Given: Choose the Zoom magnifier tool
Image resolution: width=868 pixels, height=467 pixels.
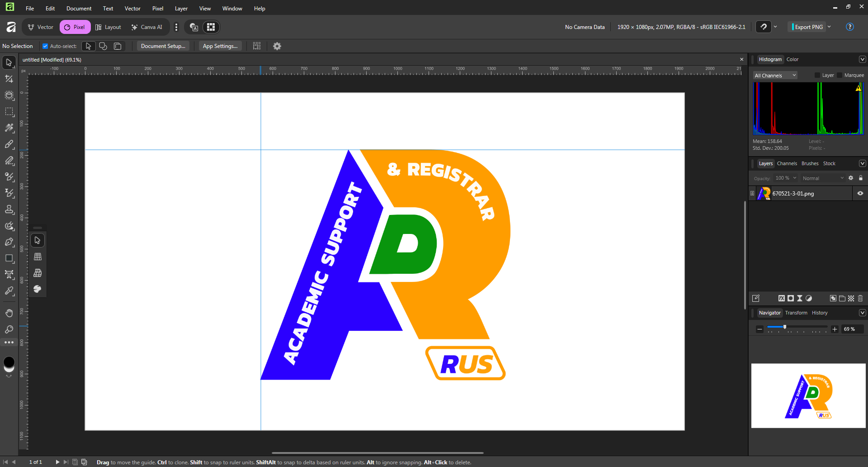Looking at the screenshot, I should coord(9,329).
